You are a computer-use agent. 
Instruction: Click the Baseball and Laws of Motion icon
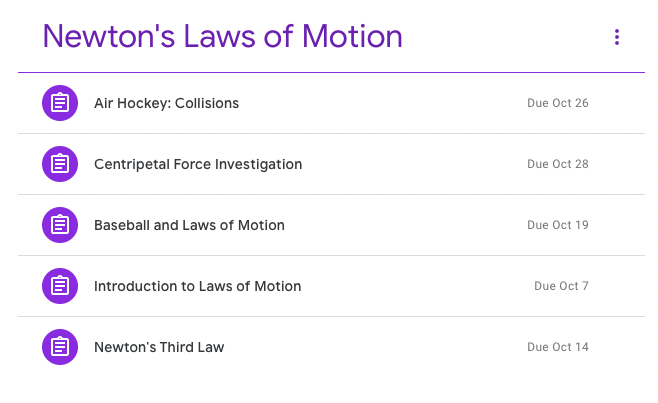click(60, 225)
